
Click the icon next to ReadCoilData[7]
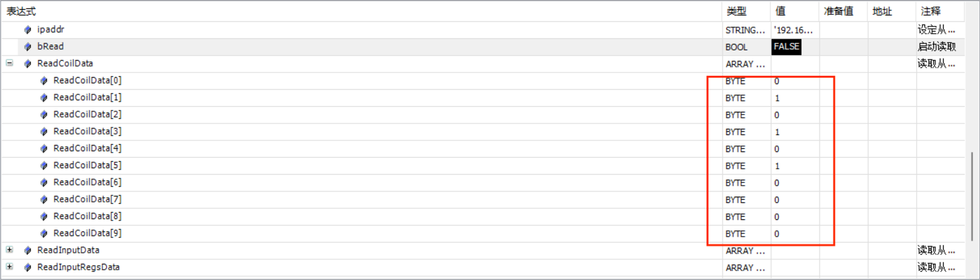click(44, 199)
